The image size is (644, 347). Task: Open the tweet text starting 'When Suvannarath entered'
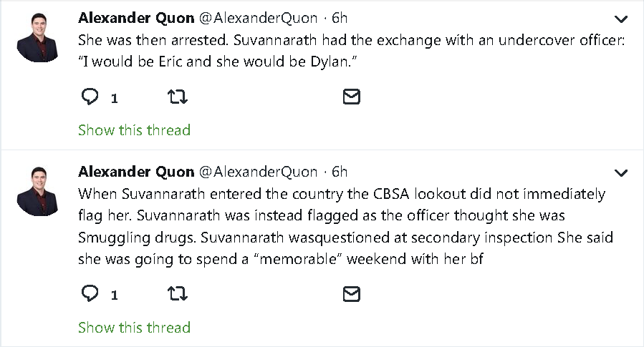click(x=344, y=226)
